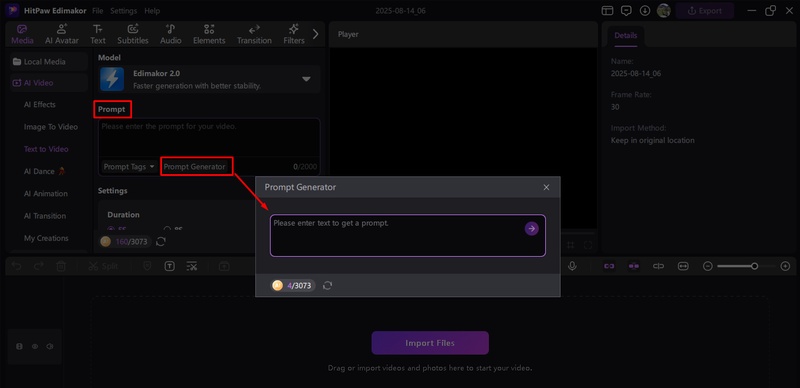
Task: Click the plus-box toolbar icon beside the crossed-lines icon
Action: pyautogui.click(x=223, y=266)
